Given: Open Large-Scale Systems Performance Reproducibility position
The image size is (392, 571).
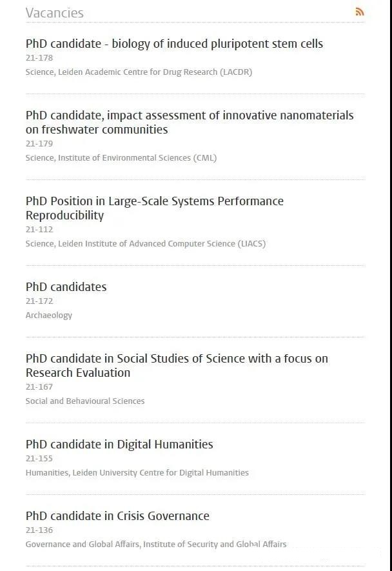Looking at the screenshot, I should [x=154, y=208].
